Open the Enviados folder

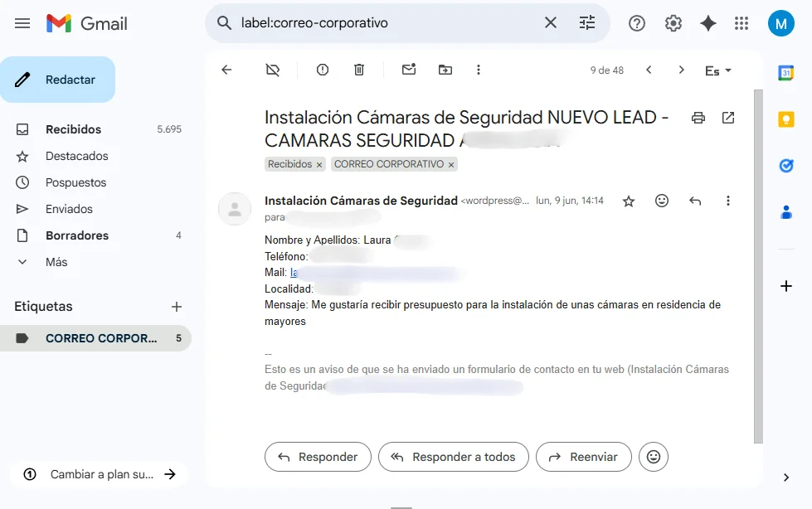coord(69,209)
